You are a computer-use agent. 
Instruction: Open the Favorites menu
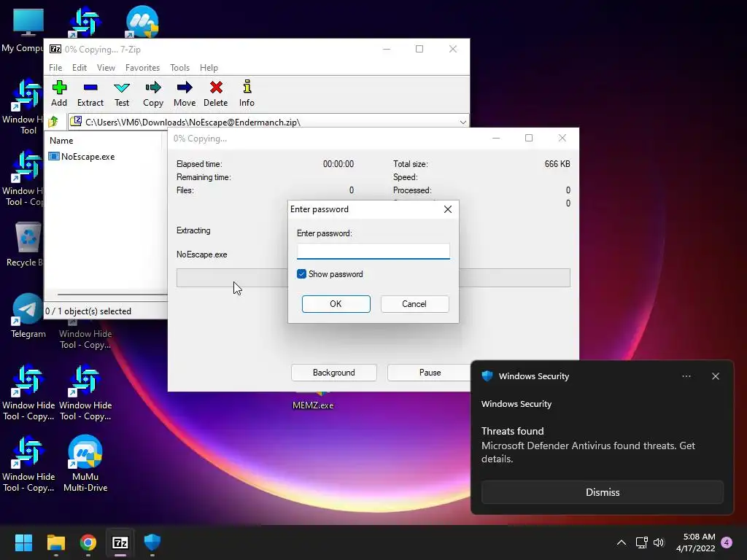coord(142,68)
